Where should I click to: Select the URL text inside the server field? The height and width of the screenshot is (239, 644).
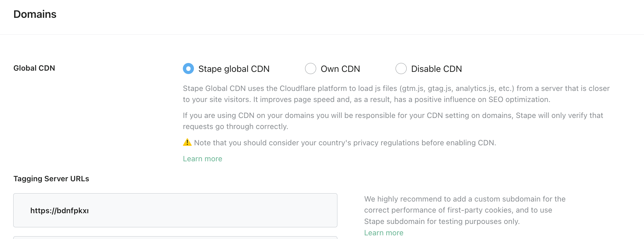59,210
